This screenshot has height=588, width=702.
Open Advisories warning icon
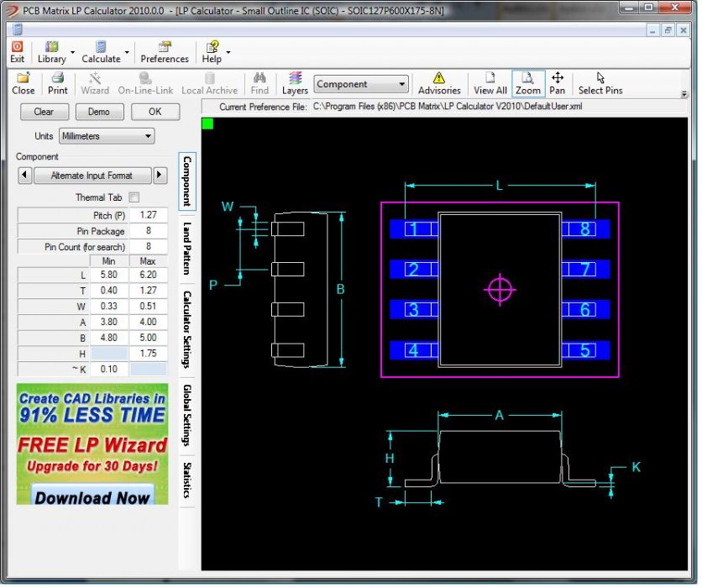[439, 78]
